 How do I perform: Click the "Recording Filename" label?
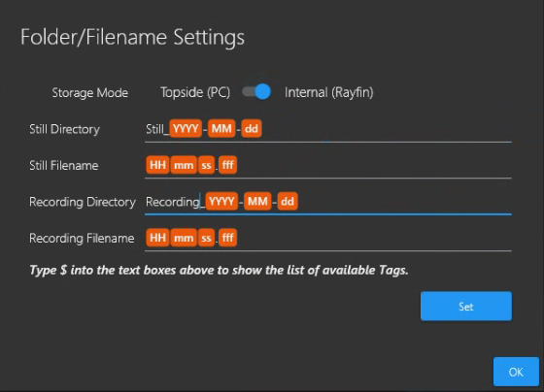coord(82,239)
